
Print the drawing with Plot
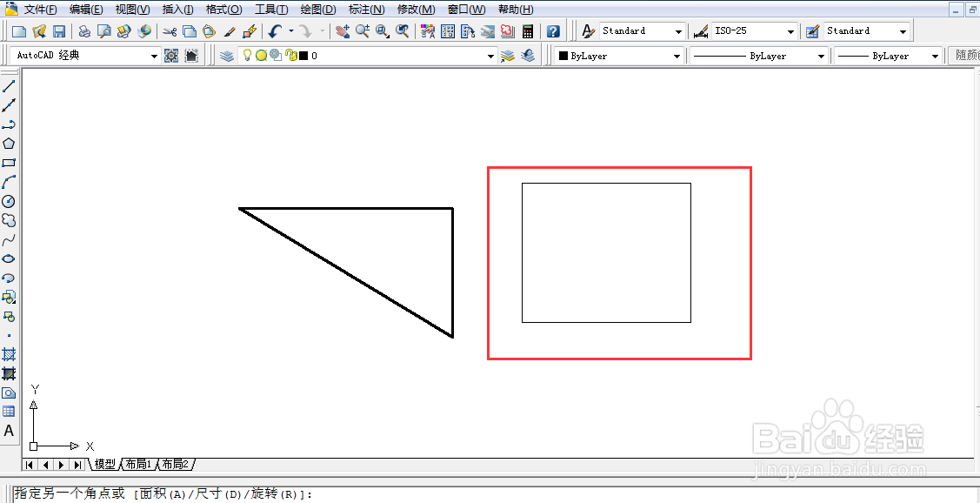point(84,31)
